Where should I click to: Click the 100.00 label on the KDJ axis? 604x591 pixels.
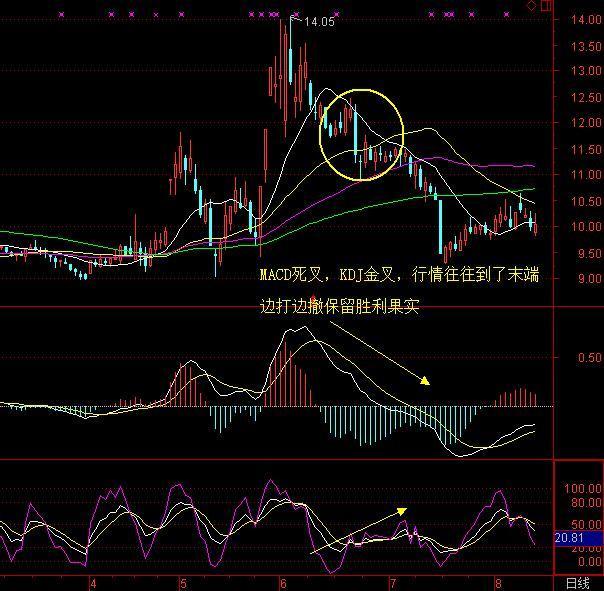[x=582, y=488]
